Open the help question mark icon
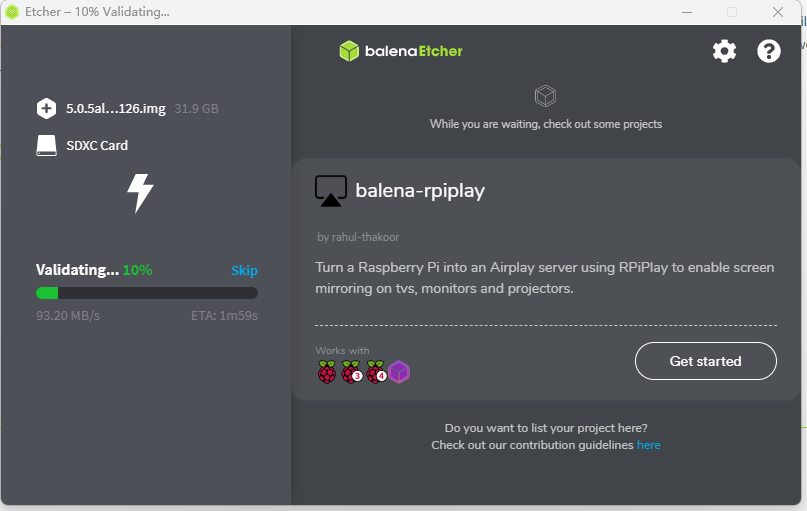 tap(768, 51)
